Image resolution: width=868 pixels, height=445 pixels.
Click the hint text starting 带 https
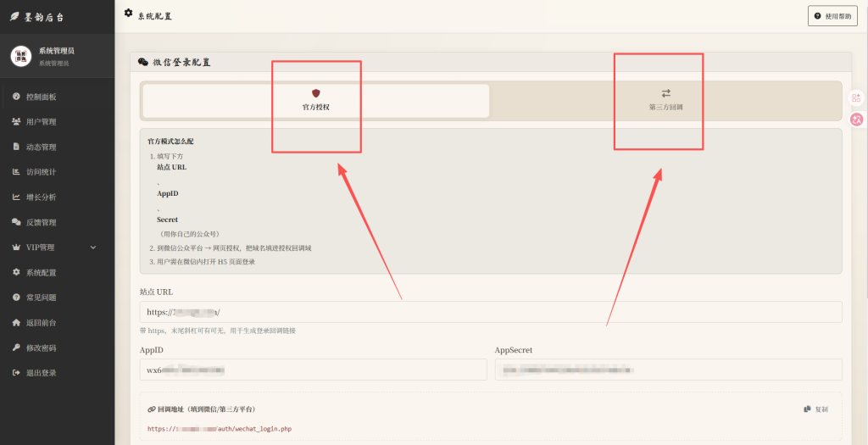[218, 331]
